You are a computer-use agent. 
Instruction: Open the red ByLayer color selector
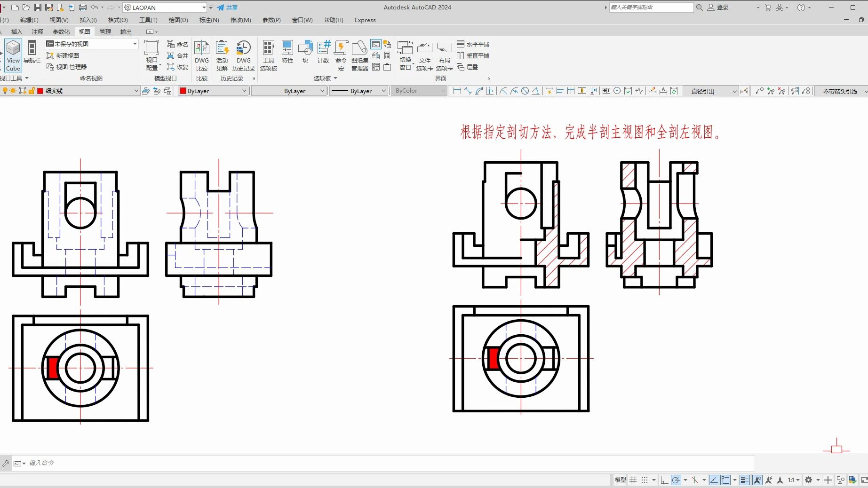coord(213,91)
